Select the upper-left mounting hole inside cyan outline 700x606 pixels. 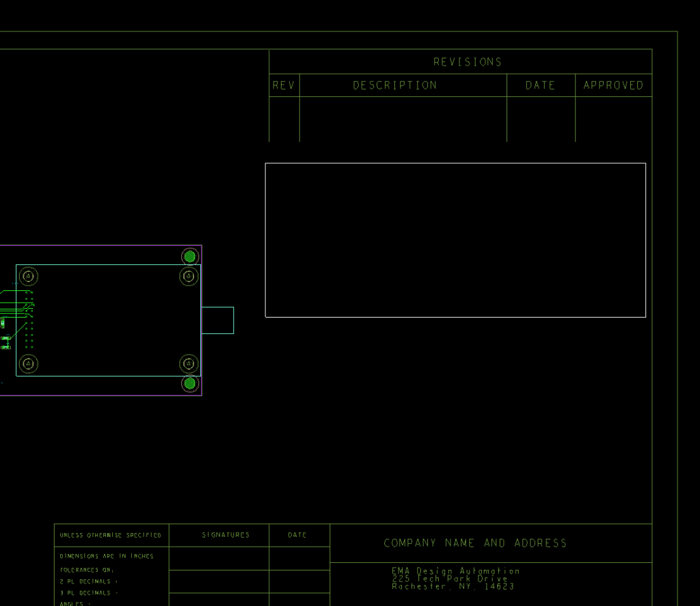point(29,277)
